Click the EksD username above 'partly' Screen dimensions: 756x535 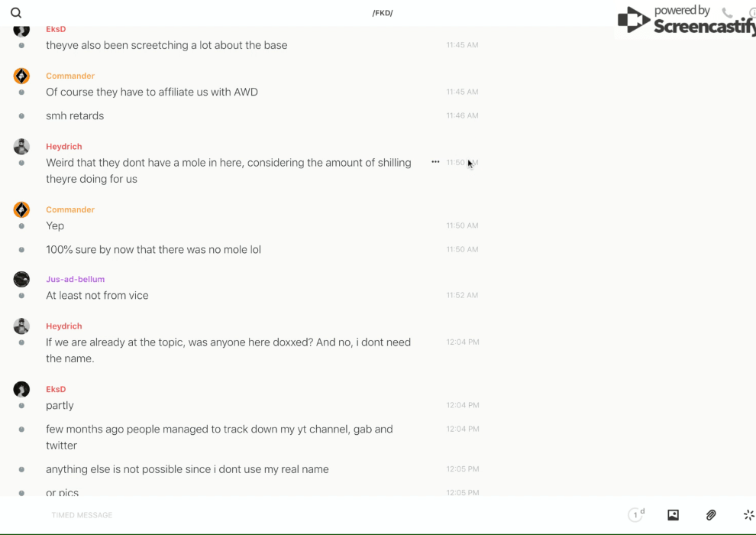tap(56, 389)
